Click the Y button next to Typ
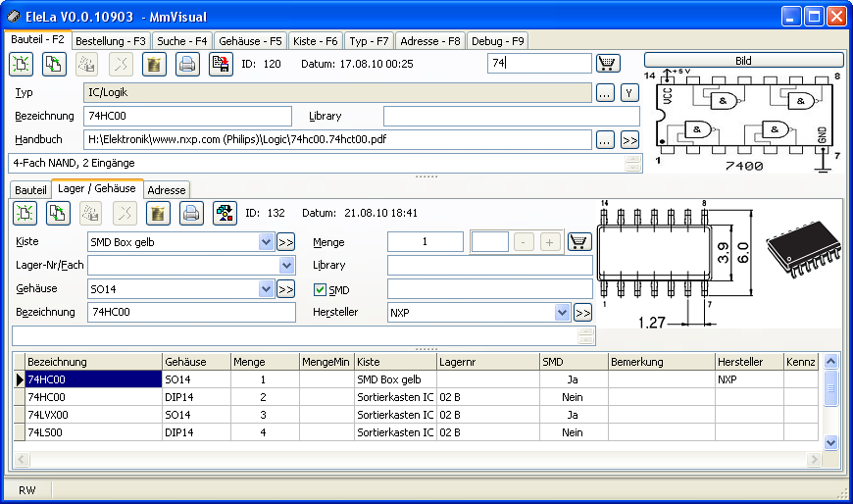 click(629, 93)
